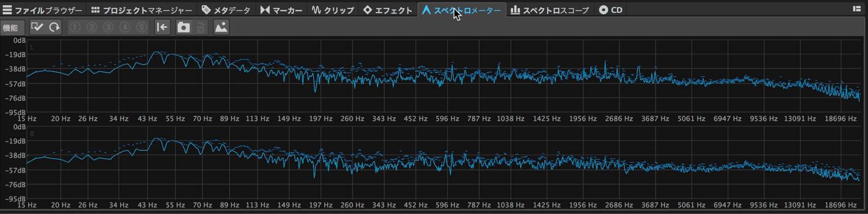Select the スペクトロメーター tab
The width and height of the screenshot is (868, 214).
[462, 10]
